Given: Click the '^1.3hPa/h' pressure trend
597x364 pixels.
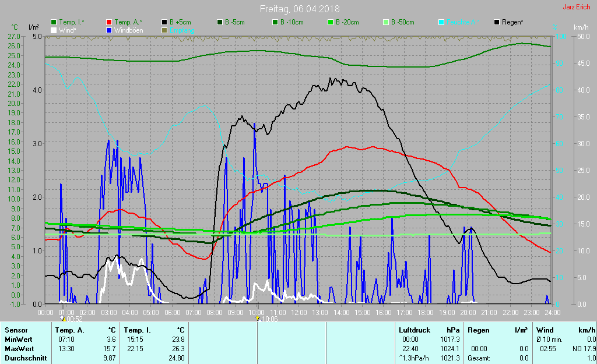Looking at the screenshot, I should point(413,358).
